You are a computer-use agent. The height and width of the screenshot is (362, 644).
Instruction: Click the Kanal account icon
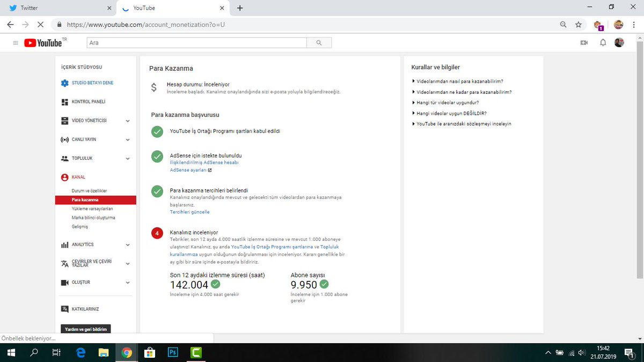coord(65,177)
